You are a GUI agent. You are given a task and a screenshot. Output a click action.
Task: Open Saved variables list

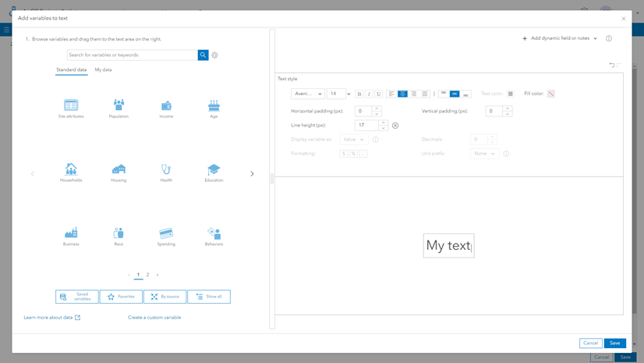coord(77,297)
